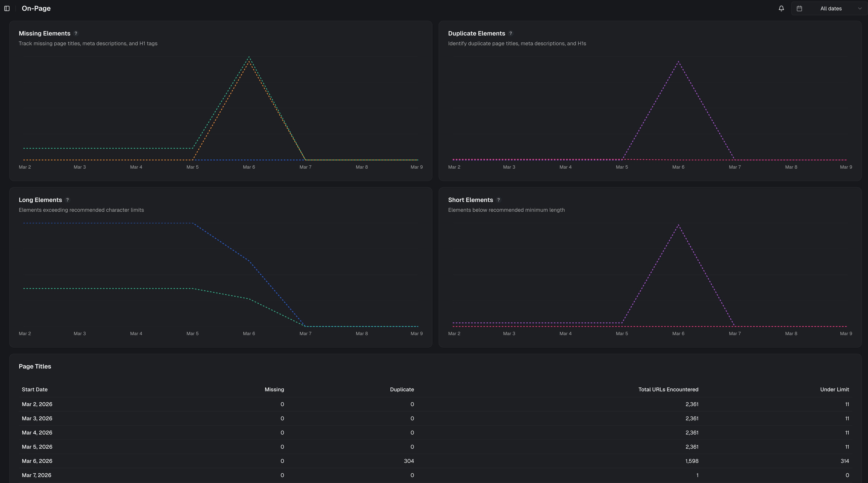Show help for Long Elements
The width and height of the screenshot is (868, 483).
tap(67, 200)
